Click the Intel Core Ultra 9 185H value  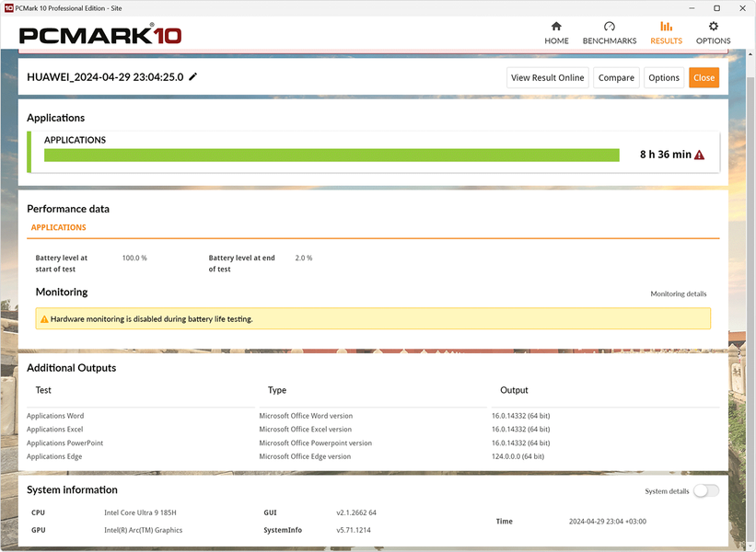coord(140,512)
